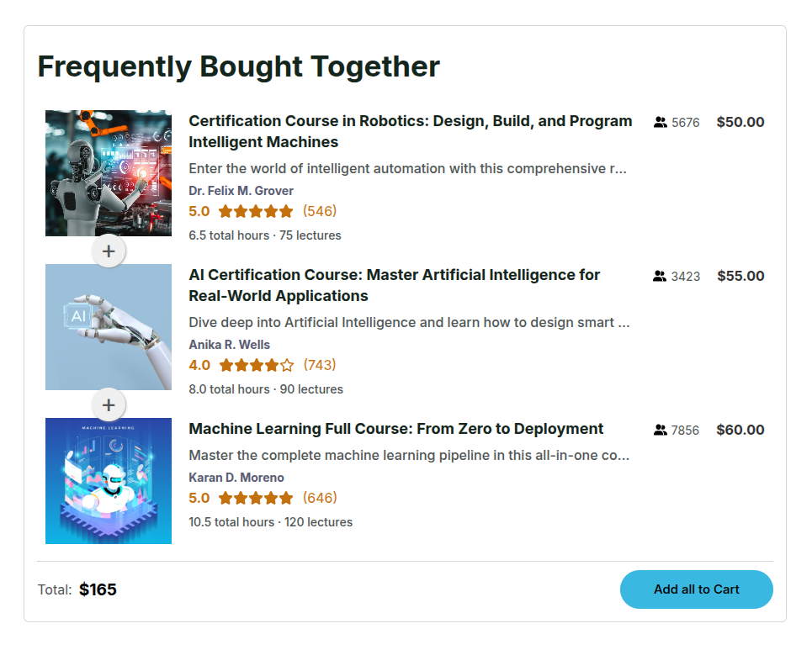The width and height of the screenshot is (812, 650).
Task: Click the plus icon above Machine Learning thumbnail
Action: pyautogui.click(x=109, y=404)
